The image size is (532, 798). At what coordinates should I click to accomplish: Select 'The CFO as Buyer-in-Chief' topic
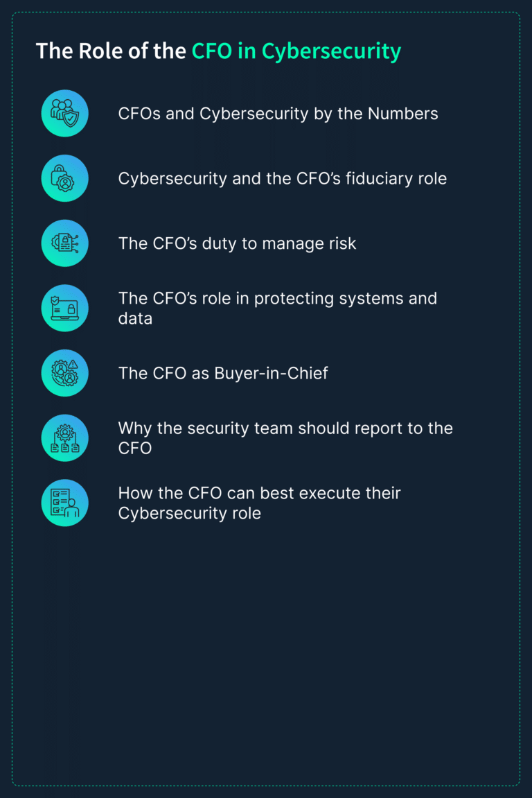[223, 373]
